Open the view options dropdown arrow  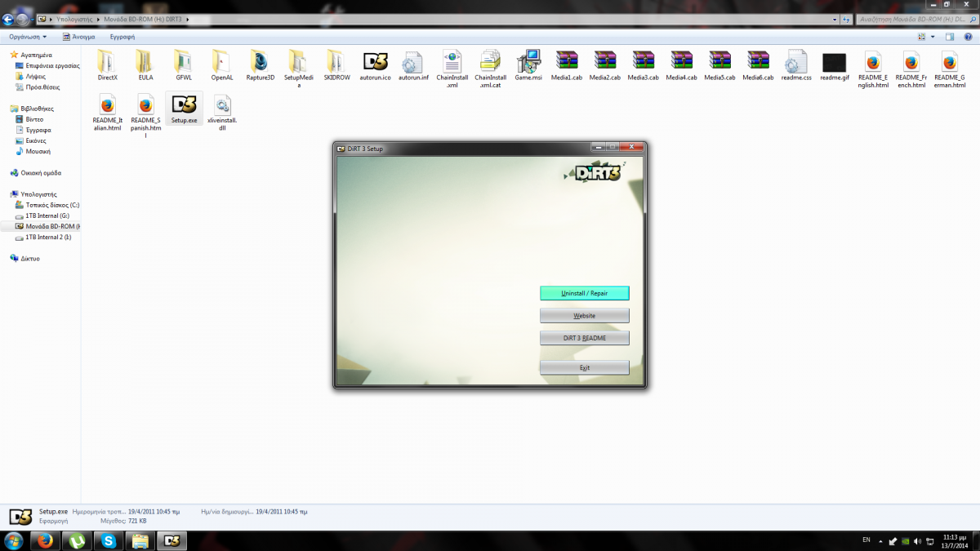933,37
